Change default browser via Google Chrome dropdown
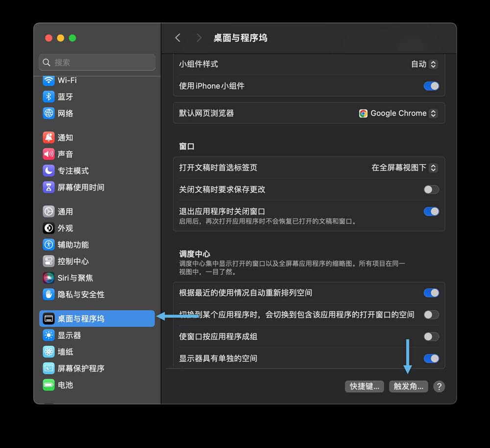This screenshot has width=490, height=448. 398,113
